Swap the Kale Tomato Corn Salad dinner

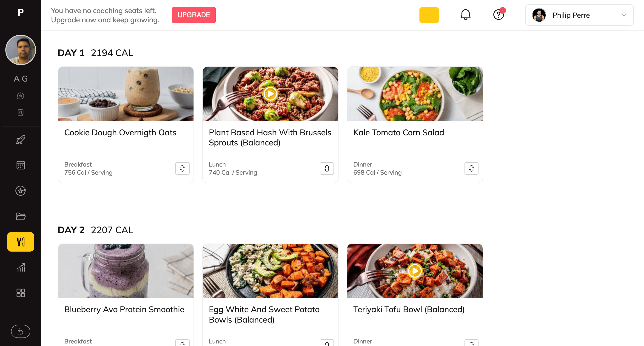(471, 168)
